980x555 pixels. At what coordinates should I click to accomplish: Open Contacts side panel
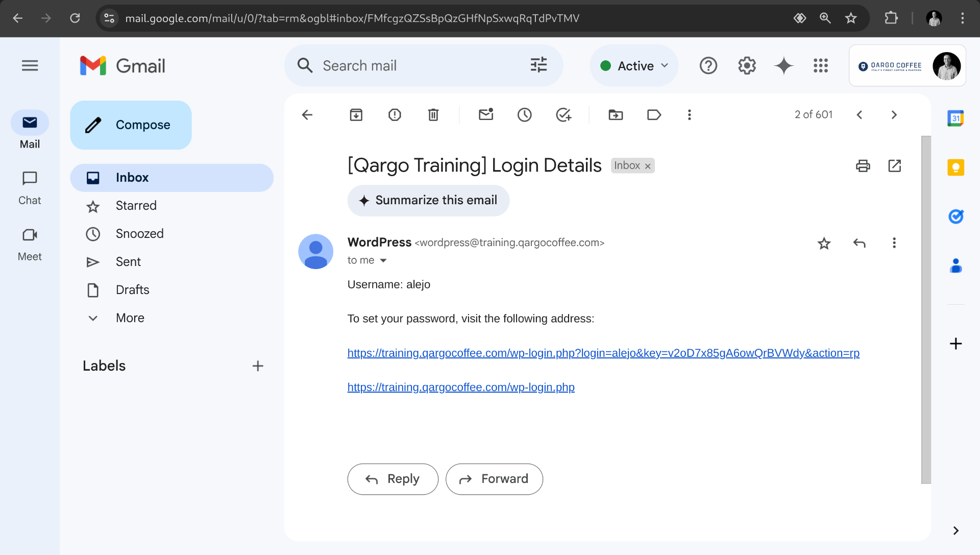pyautogui.click(x=956, y=266)
